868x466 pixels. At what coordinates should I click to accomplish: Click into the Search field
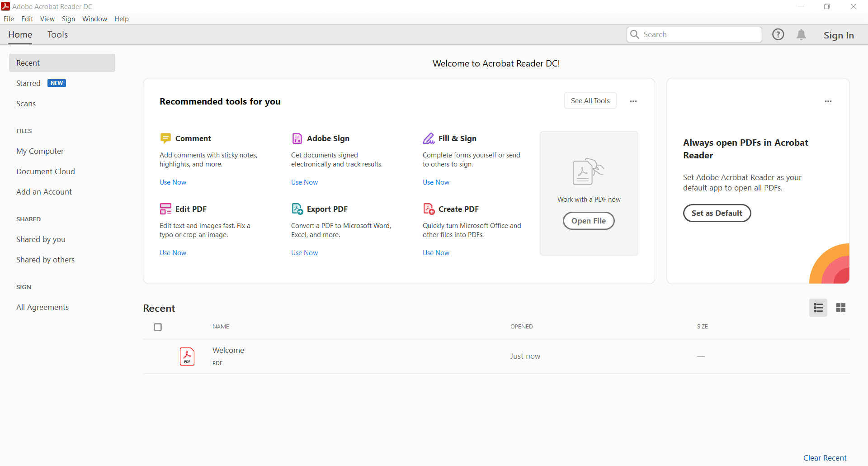(694, 34)
